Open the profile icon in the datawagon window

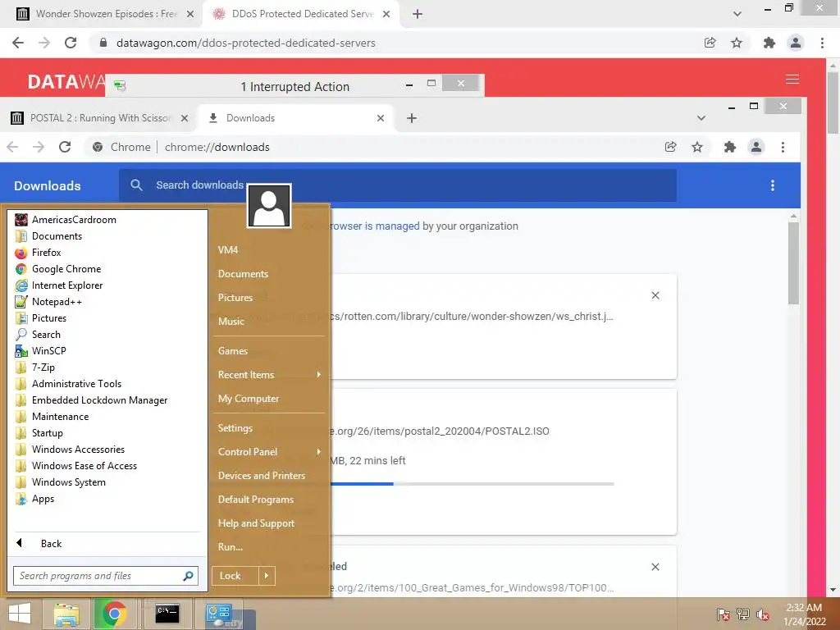(x=796, y=43)
